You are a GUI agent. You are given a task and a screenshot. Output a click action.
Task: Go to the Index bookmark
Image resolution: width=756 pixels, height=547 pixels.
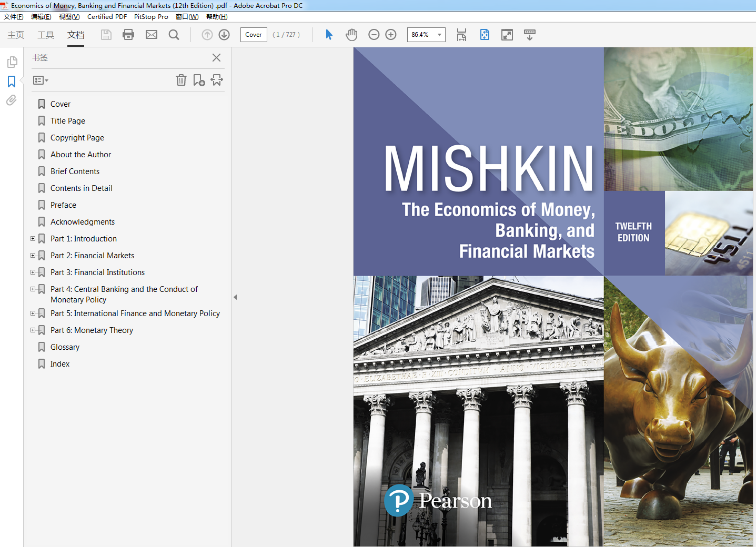coord(60,364)
